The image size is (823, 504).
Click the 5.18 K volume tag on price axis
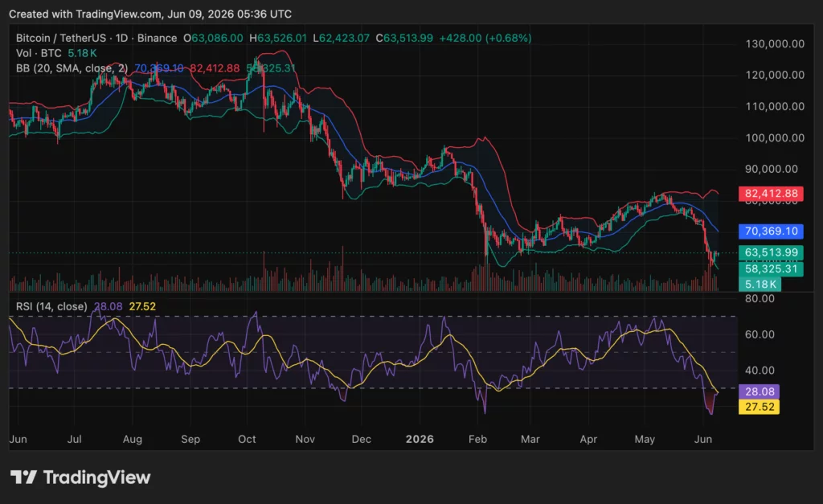[x=760, y=284]
